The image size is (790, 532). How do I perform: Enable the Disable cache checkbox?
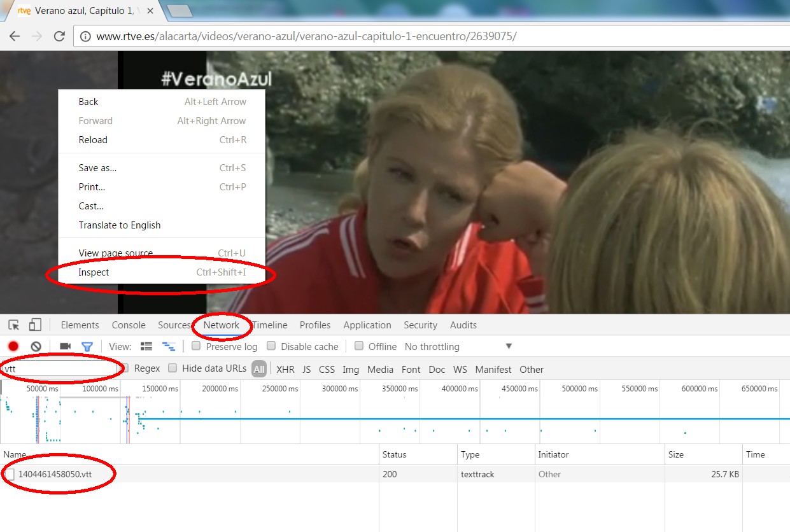pos(271,346)
